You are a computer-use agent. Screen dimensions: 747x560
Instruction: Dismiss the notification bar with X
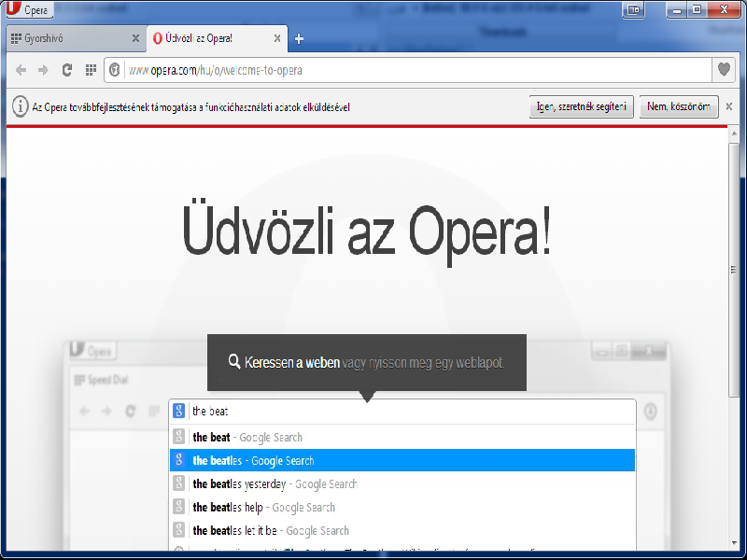(x=729, y=106)
